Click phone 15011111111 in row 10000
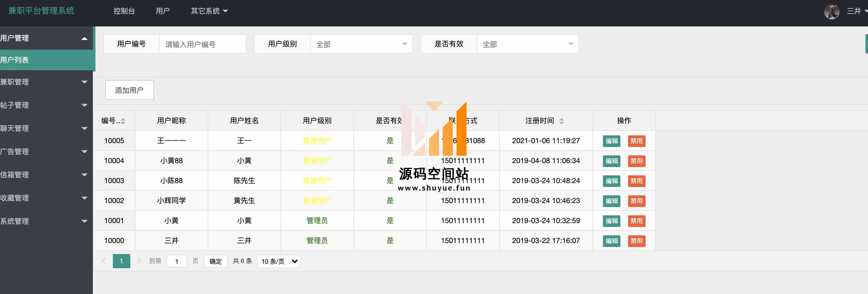The height and width of the screenshot is (294, 868). 463,241
